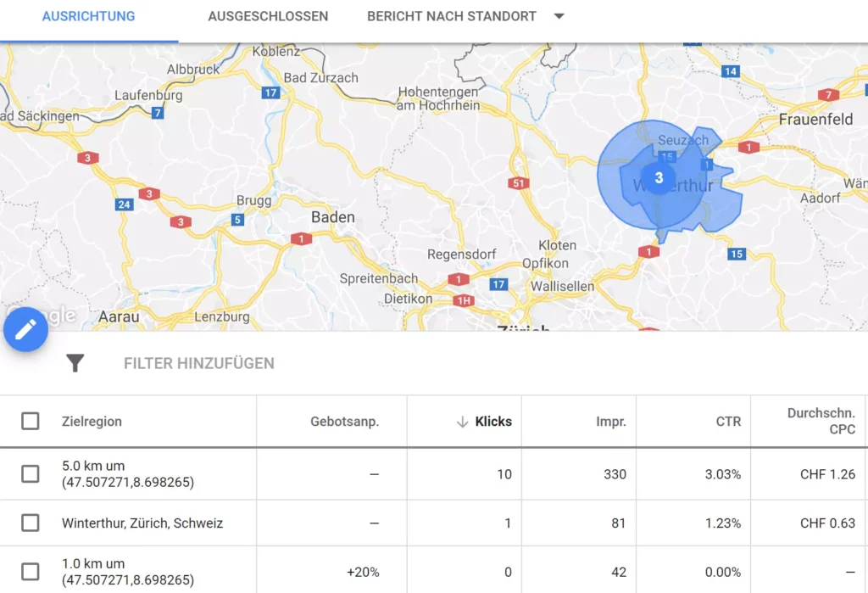Screen dimensions: 868x593
Task: Click the Route 1H shield near Dietikon
Action: tap(464, 301)
